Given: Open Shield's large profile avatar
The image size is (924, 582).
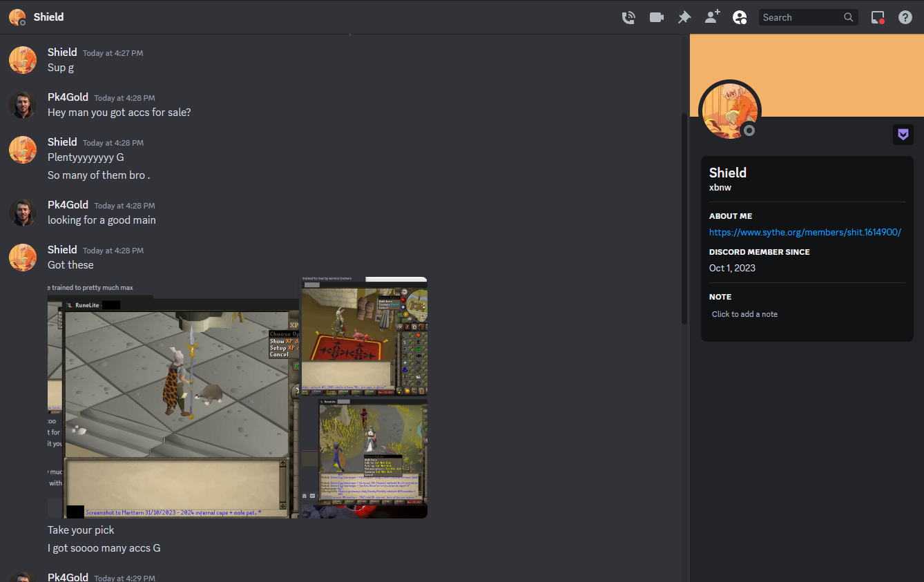Looking at the screenshot, I should (729, 110).
